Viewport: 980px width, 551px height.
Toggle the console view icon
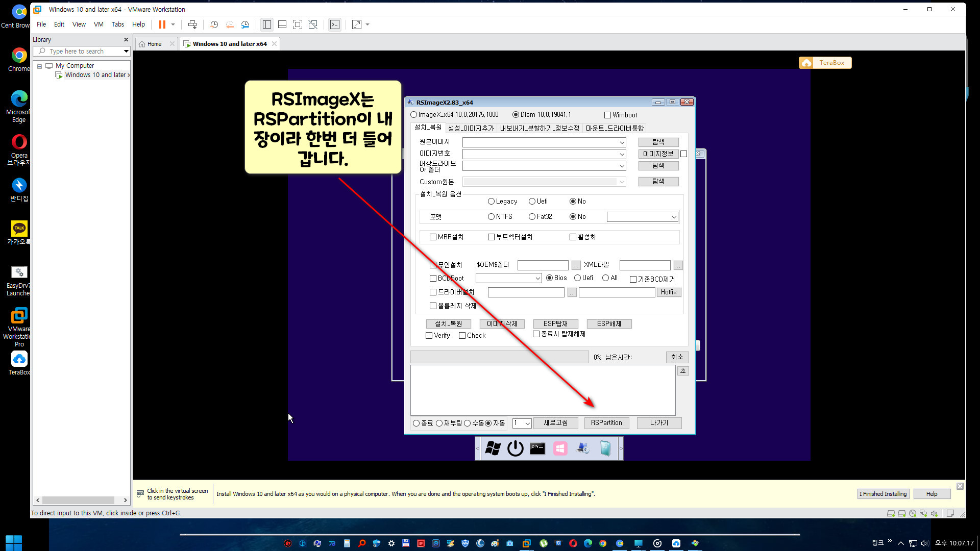[x=334, y=24]
